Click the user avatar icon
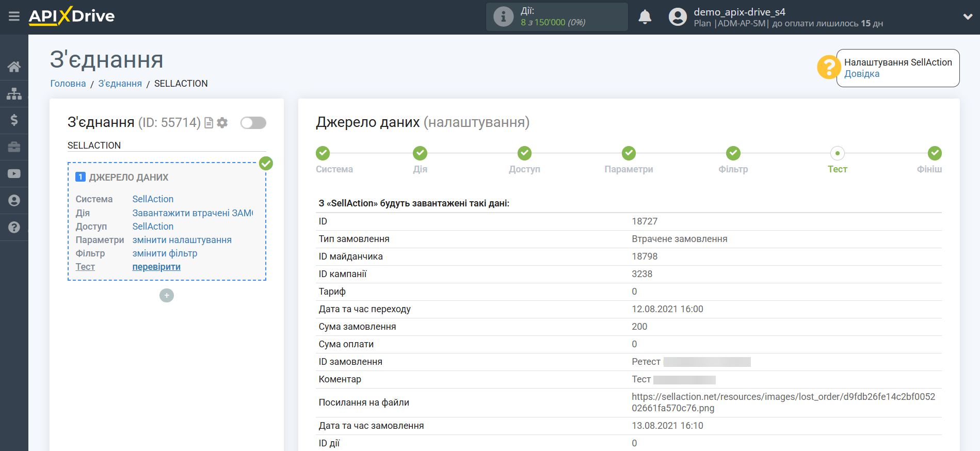This screenshot has width=980, height=451. point(678,17)
